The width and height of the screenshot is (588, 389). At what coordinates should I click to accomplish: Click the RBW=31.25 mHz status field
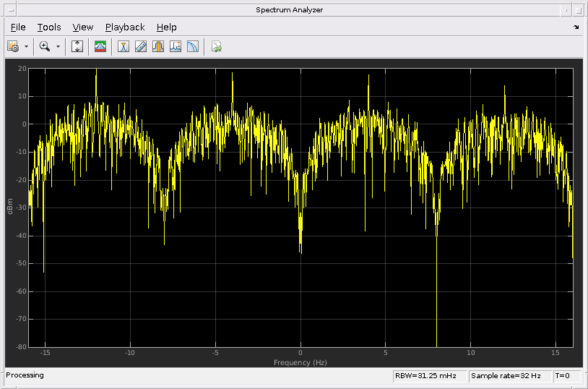click(429, 376)
